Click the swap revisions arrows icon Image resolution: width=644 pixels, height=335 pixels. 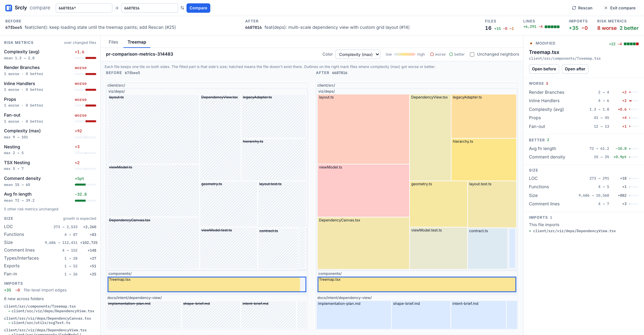pyautogui.click(x=182, y=8)
